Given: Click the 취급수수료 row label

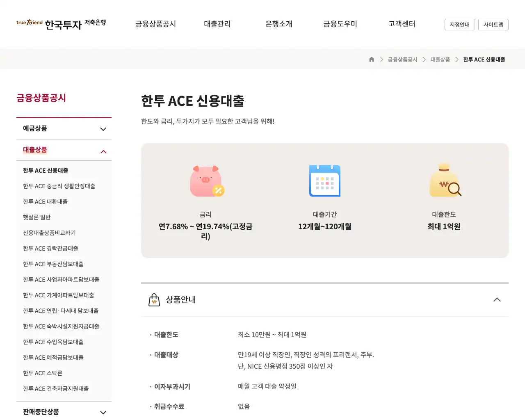Looking at the screenshot, I should (x=169, y=406).
